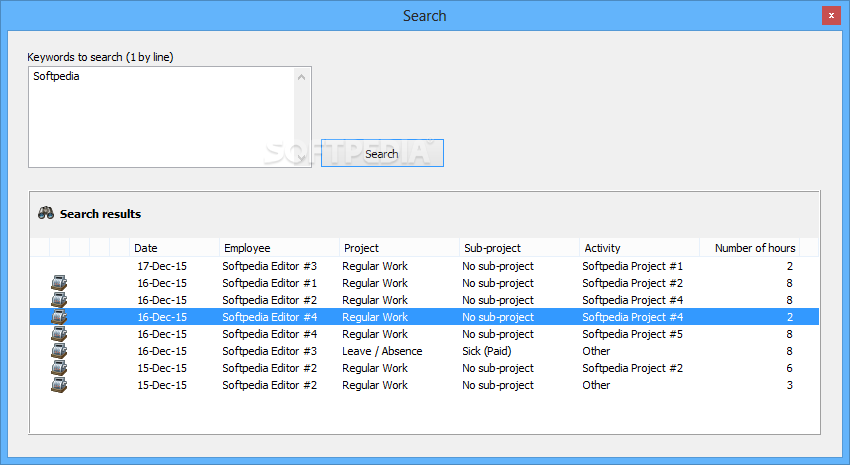Select Softpedia Editor #2 in the 16-Dec row

269,300
